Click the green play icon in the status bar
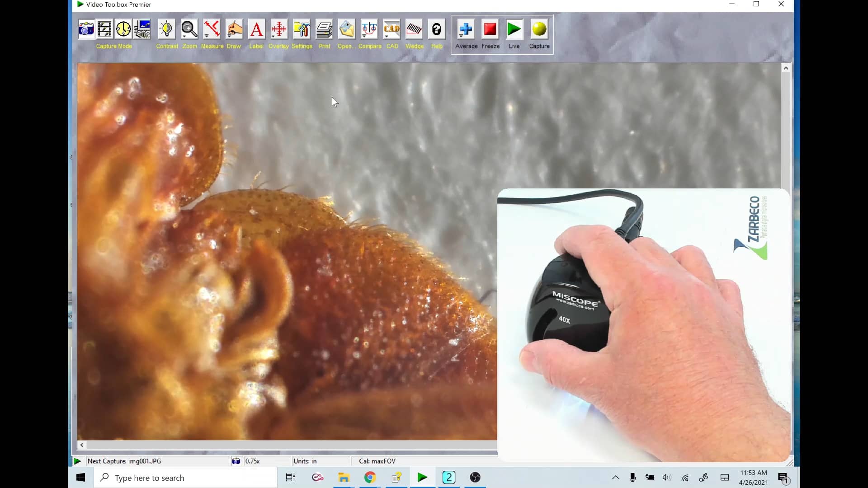Image resolution: width=868 pixels, height=488 pixels. pyautogui.click(x=77, y=461)
